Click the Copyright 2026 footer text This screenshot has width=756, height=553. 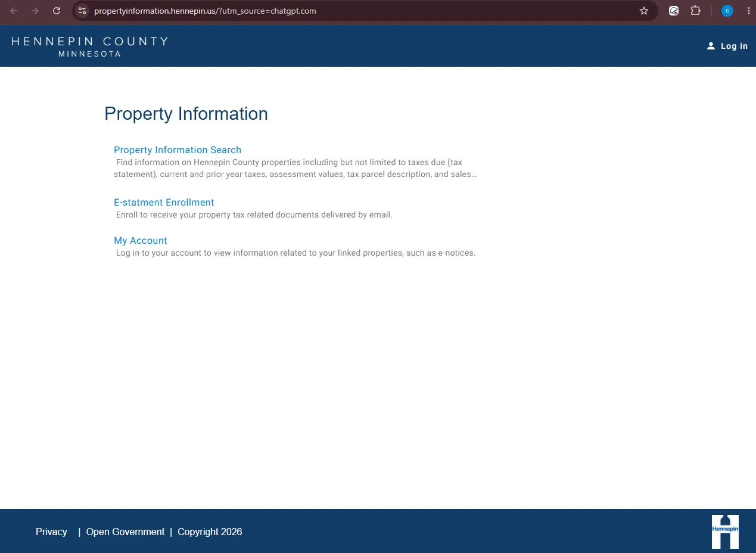pyautogui.click(x=210, y=532)
